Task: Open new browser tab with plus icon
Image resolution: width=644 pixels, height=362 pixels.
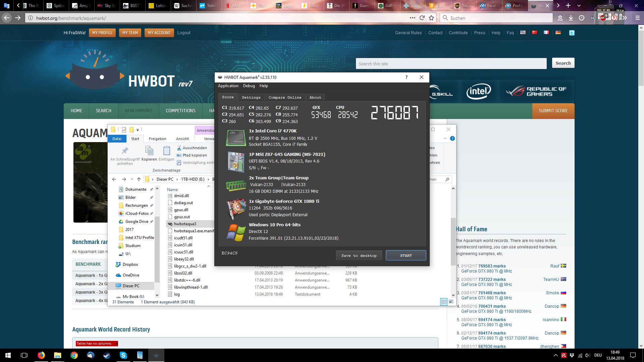Action: 568,5
